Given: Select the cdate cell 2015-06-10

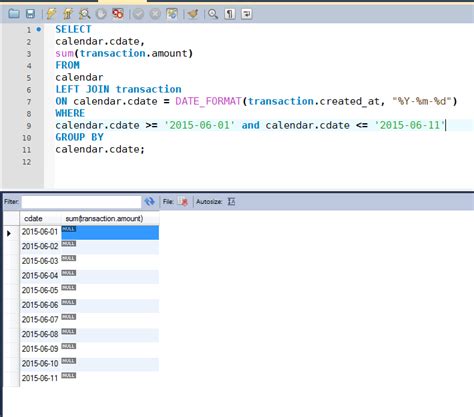Looking at the screenshot, I should (x=40, y=364).
